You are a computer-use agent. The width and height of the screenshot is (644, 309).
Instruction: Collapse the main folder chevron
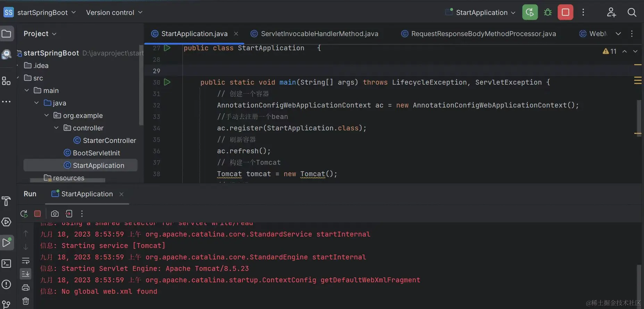point(27,91)
